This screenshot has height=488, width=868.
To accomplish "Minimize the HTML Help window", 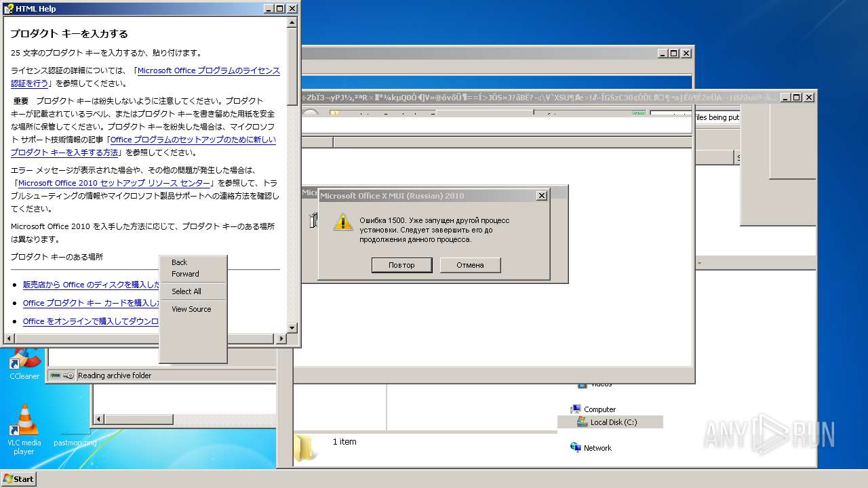I will [269, 9].
